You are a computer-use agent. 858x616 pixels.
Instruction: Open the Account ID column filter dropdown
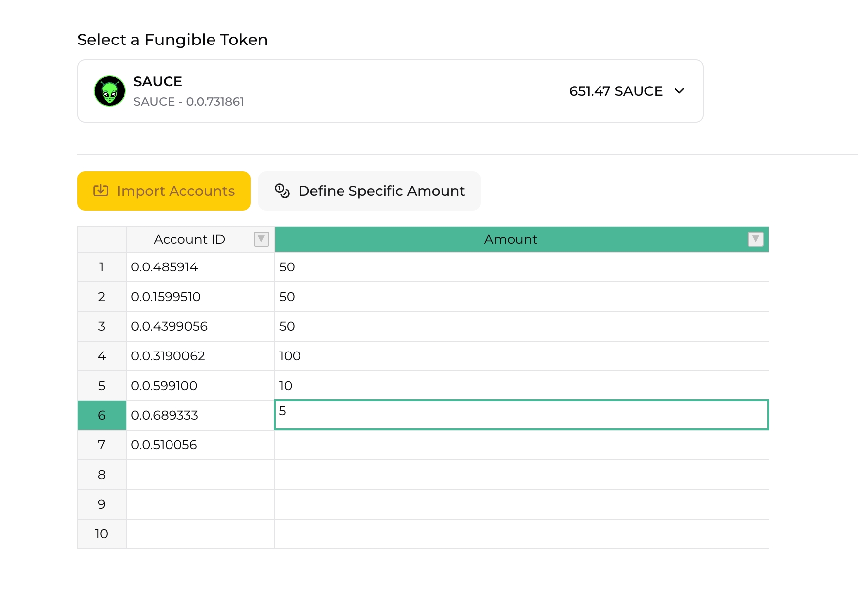point(261,239)
